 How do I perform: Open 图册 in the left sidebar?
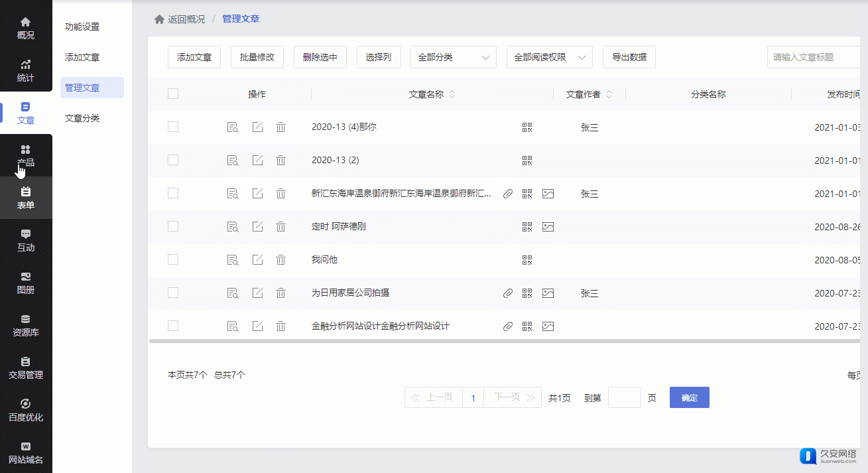click(x=26, y=283)
